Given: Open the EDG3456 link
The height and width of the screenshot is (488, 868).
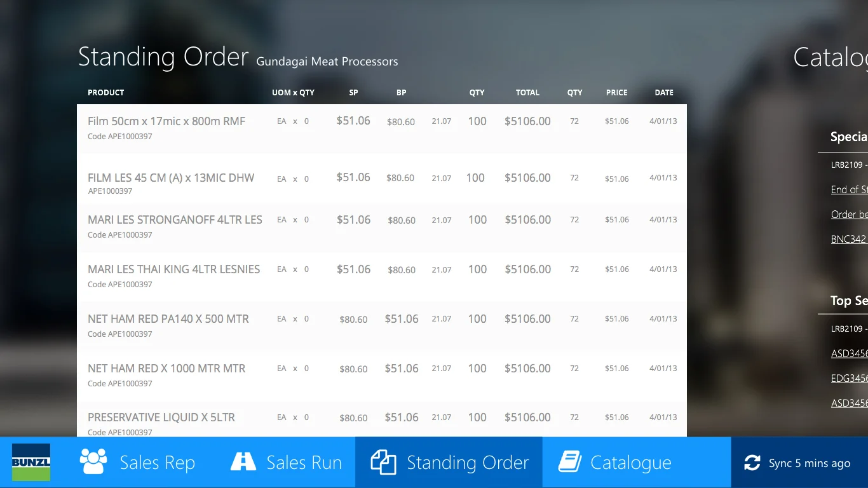Looking at the screenshot, I should [x=850, y=378].
